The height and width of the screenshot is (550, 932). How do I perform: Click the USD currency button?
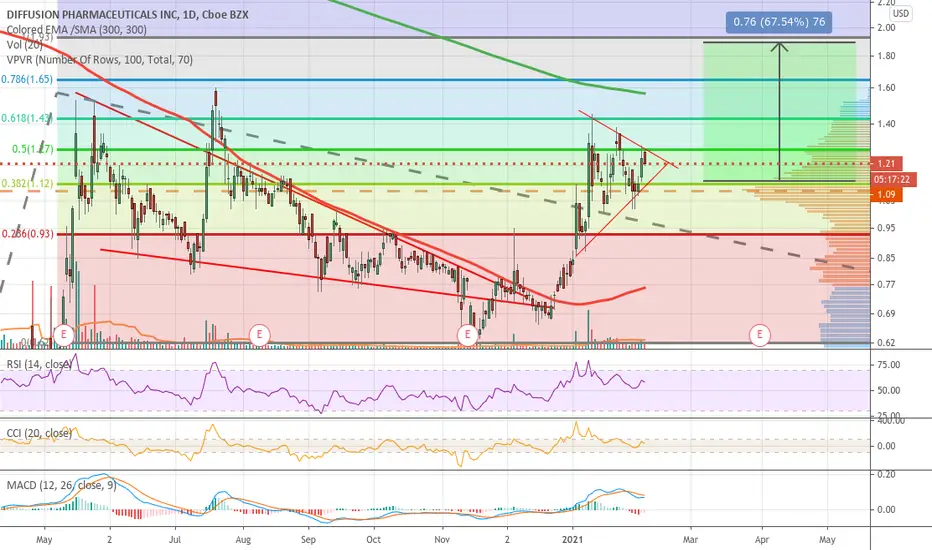900,13
